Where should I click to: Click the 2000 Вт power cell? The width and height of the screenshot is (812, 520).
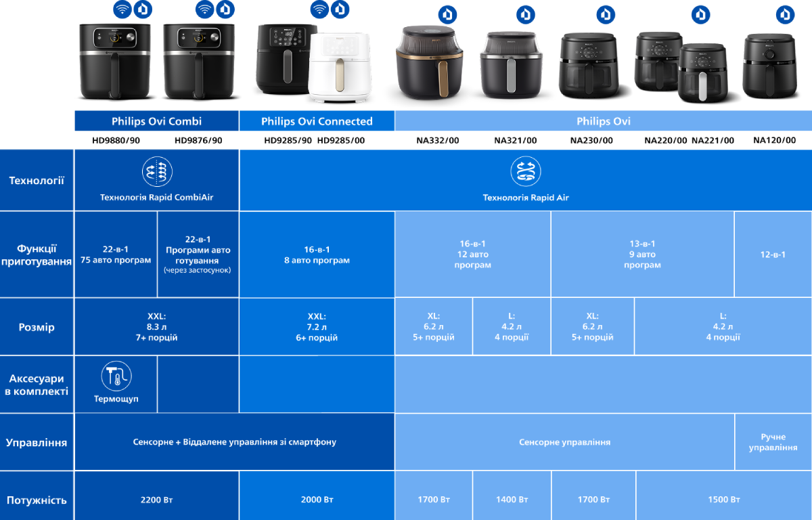(317, 500)
